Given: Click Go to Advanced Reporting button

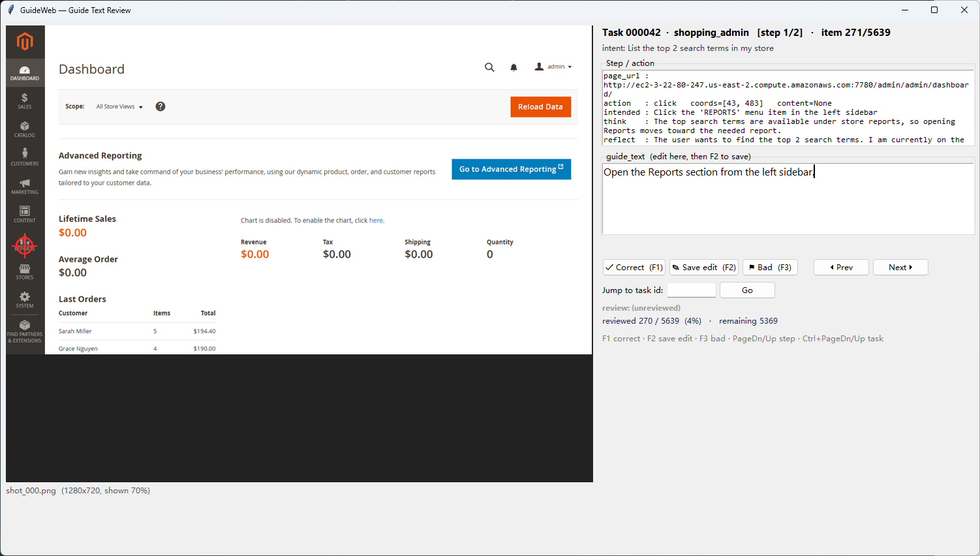Looking at the screenshot, I should coord(512,169).
